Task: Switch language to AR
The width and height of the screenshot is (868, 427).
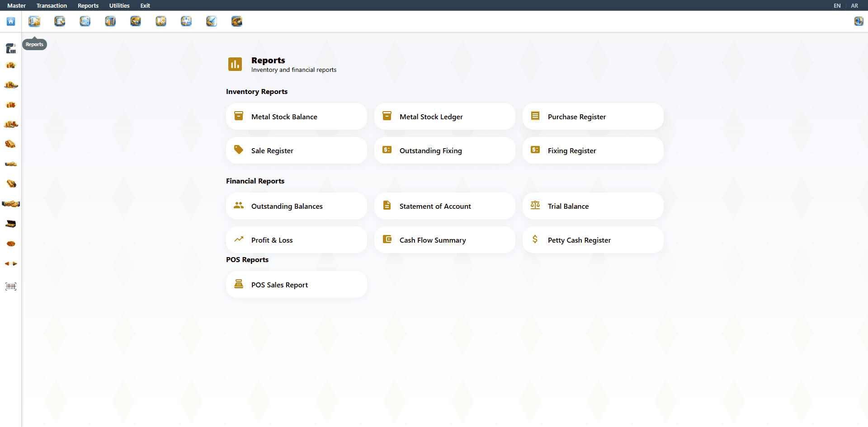Action: 854,5
